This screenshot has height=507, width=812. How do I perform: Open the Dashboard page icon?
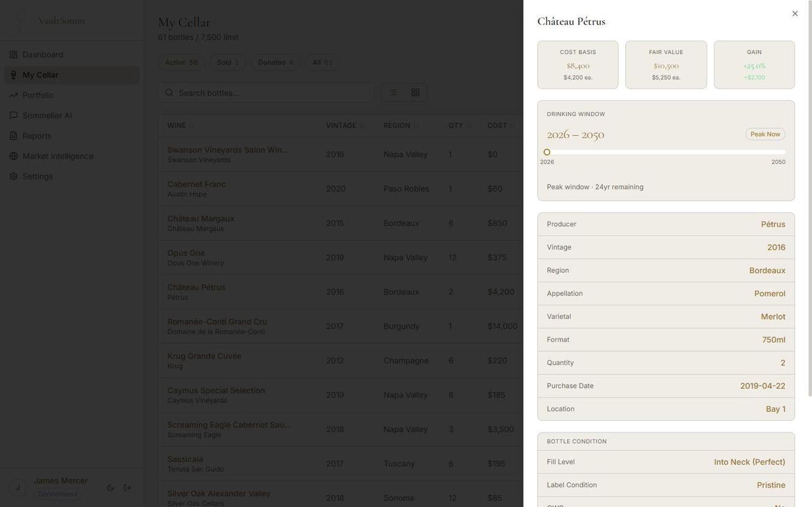[13, 54]
